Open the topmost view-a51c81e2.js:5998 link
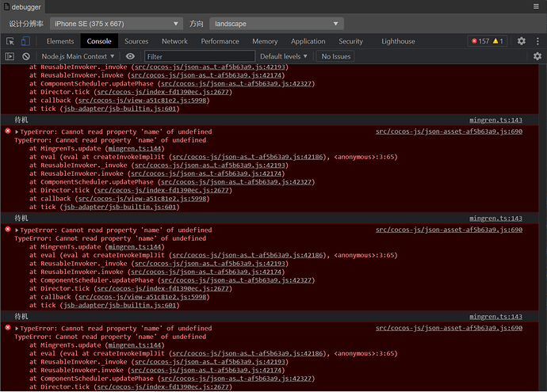This screenshot has height=392, width=547. (x=143, y=101)
